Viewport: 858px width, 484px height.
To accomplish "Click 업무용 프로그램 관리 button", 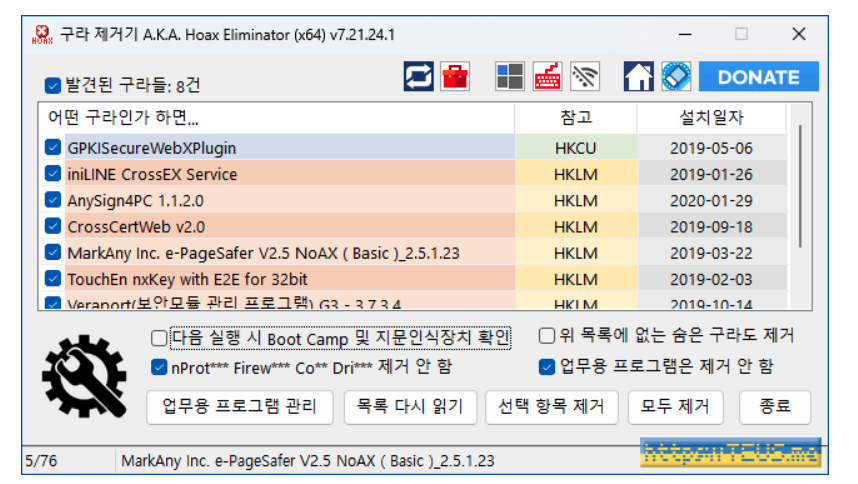I will coord(240,407).
